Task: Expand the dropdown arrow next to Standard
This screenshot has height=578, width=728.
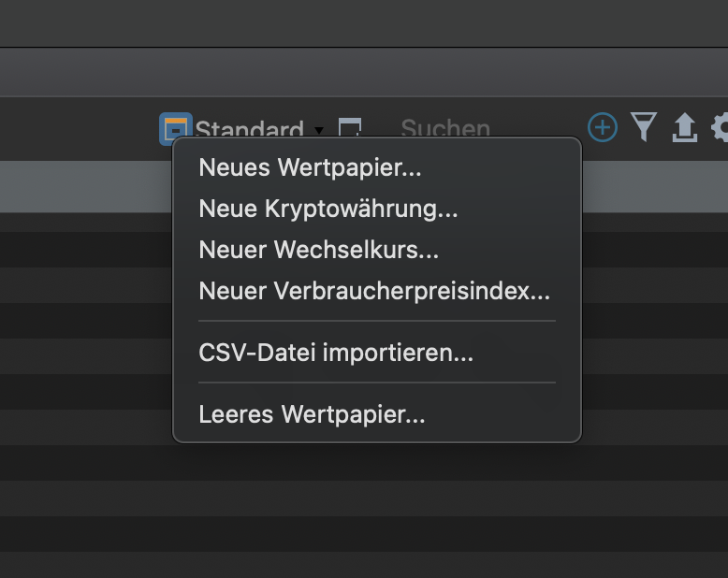Action: (319, 130)
